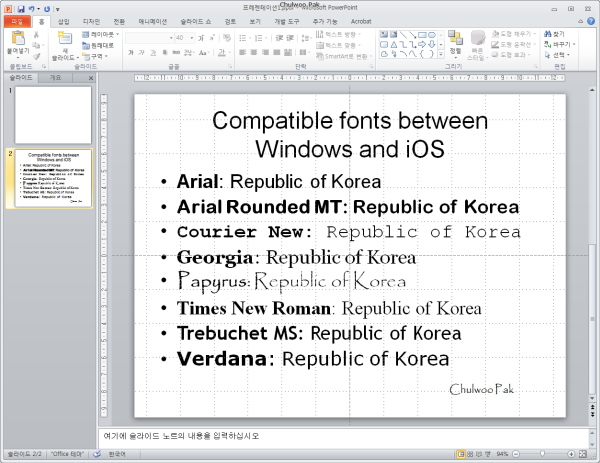Screen dimensions: 600x463
Task: Click the zoom out minus button
Action: [516, 454]
